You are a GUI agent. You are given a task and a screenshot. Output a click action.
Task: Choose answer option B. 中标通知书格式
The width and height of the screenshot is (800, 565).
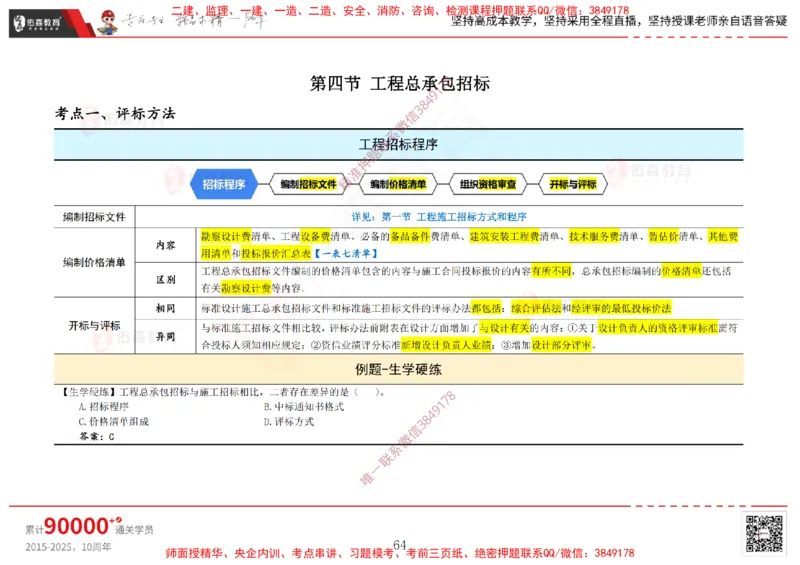coord(304,407)
